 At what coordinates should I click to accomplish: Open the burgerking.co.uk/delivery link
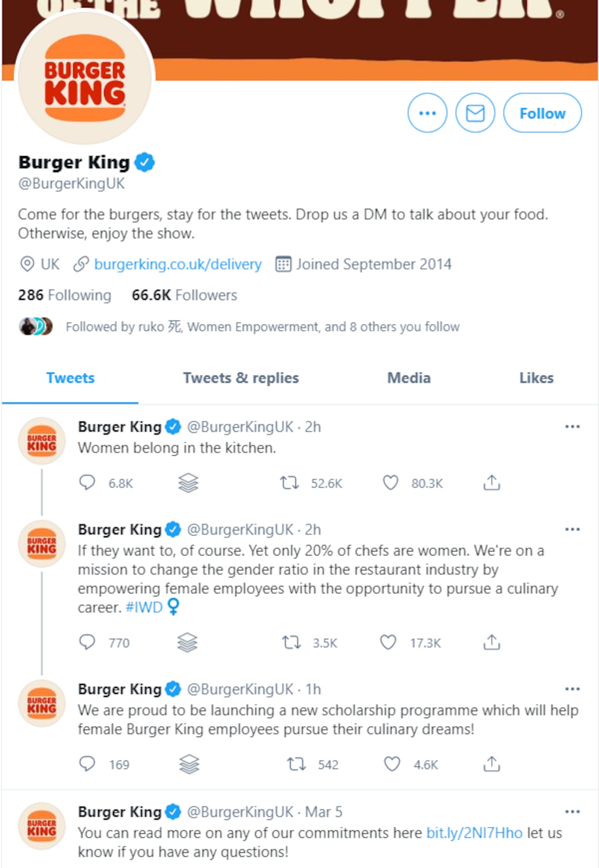pos(178,264)
